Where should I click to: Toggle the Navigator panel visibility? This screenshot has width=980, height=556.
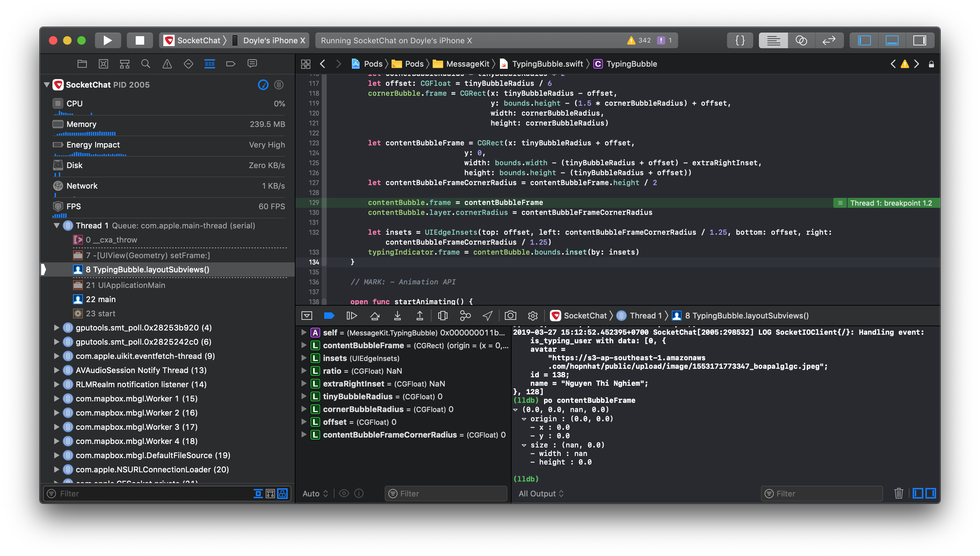click(864, 40)
